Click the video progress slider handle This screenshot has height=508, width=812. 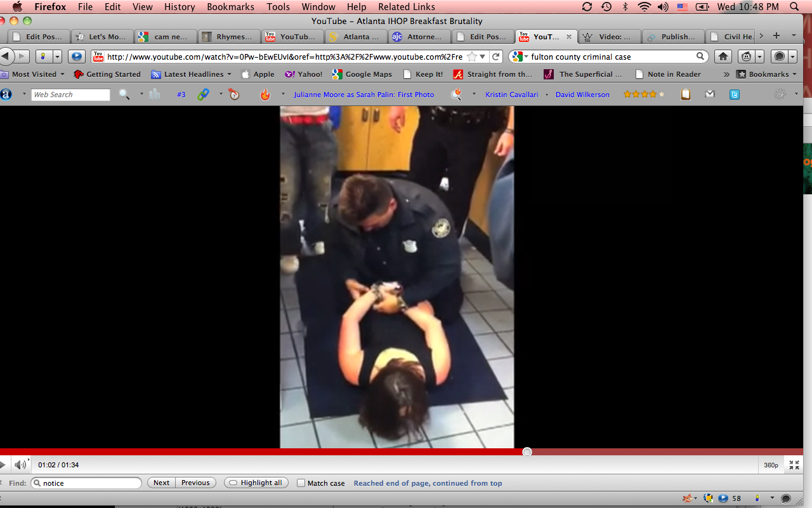(527, 451)
